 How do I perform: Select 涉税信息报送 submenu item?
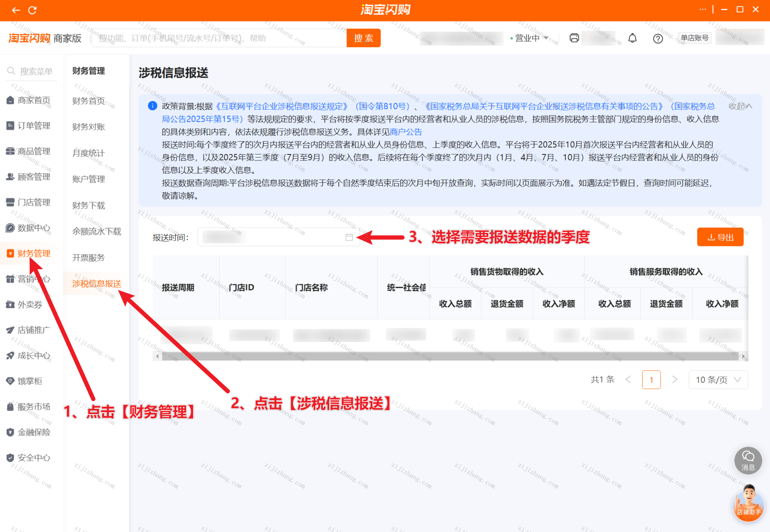tap(97, 284)
